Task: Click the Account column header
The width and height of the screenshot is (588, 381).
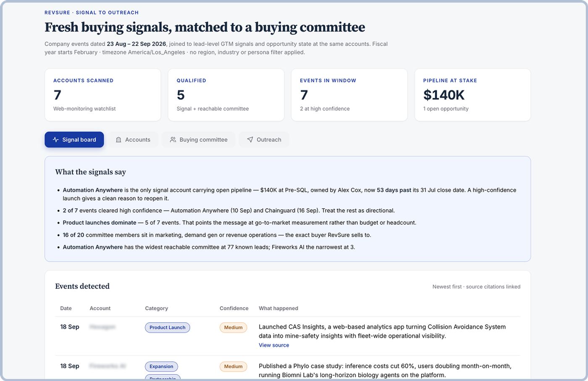Action: click(x=100, y=308)
